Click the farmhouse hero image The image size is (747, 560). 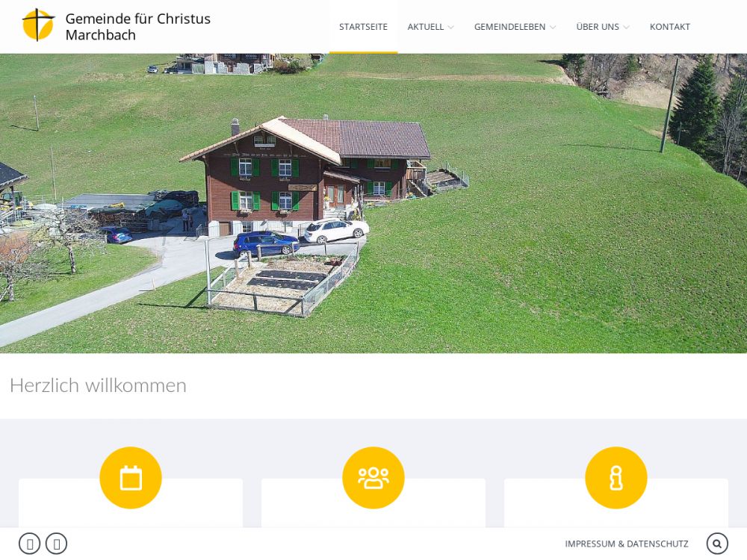click(x=373, y=203)
